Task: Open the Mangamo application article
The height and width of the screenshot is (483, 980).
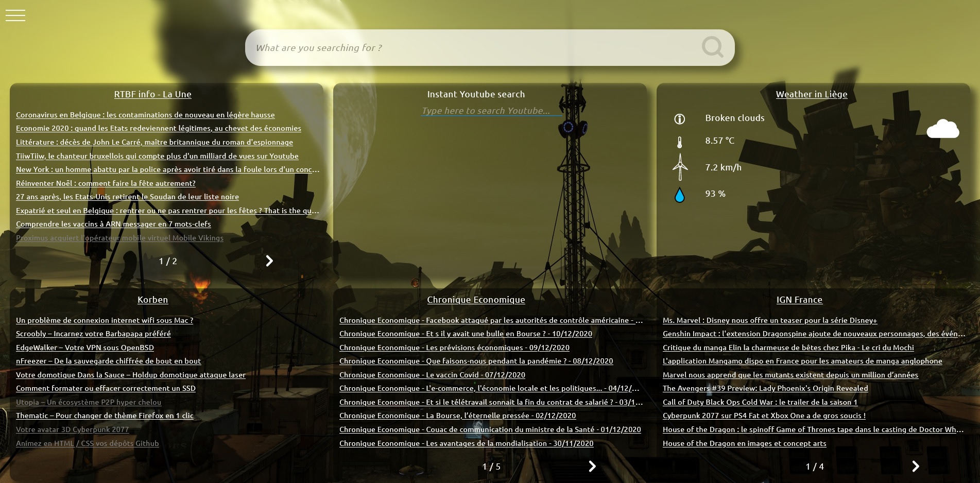Action: [x=802, y=361]
